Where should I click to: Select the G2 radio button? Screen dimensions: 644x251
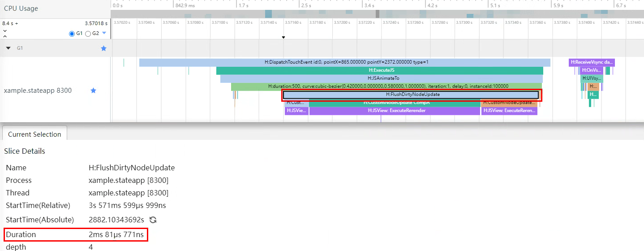click(x=88, y=34)
